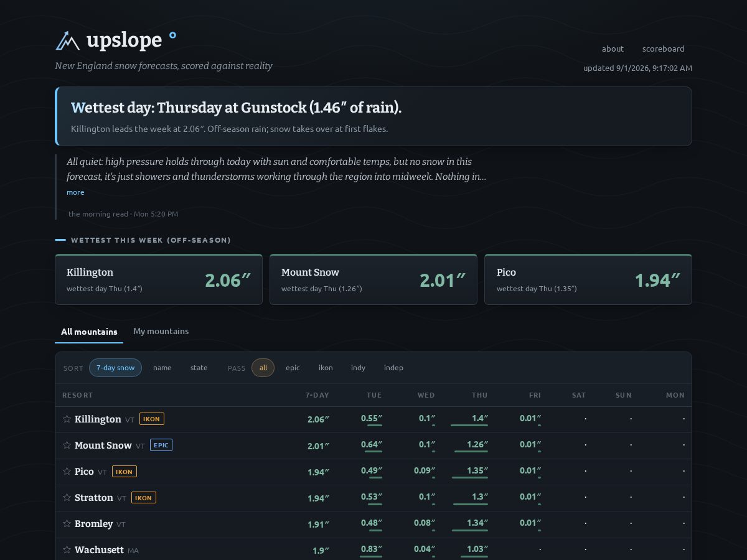Sort by 7-day snow
This screenshot has width=747, height=560.
[115, 368]
